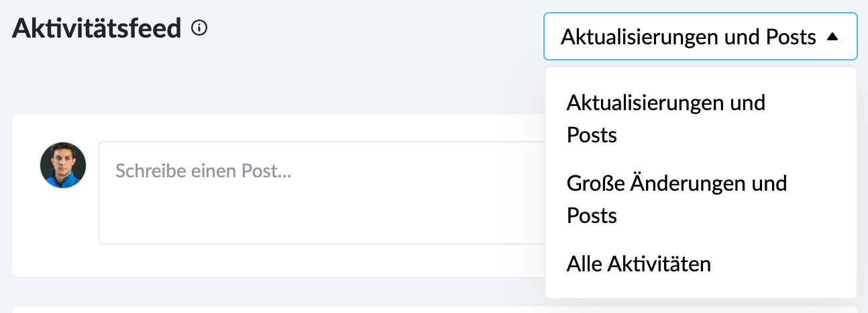Close the open feed filter menu via its button
The image size is (868, 313).
coord(700,37)
